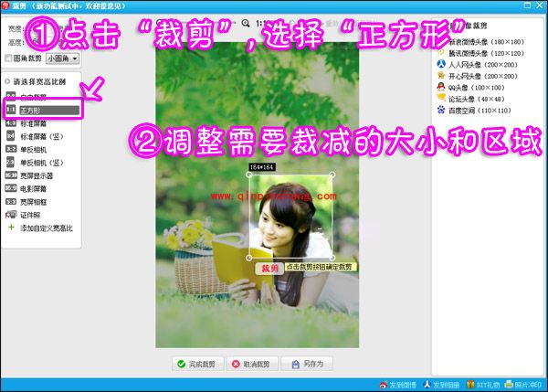
Task: Choose the 标准屏幕 4:3 ratio
Action: (x=37, y=122)
